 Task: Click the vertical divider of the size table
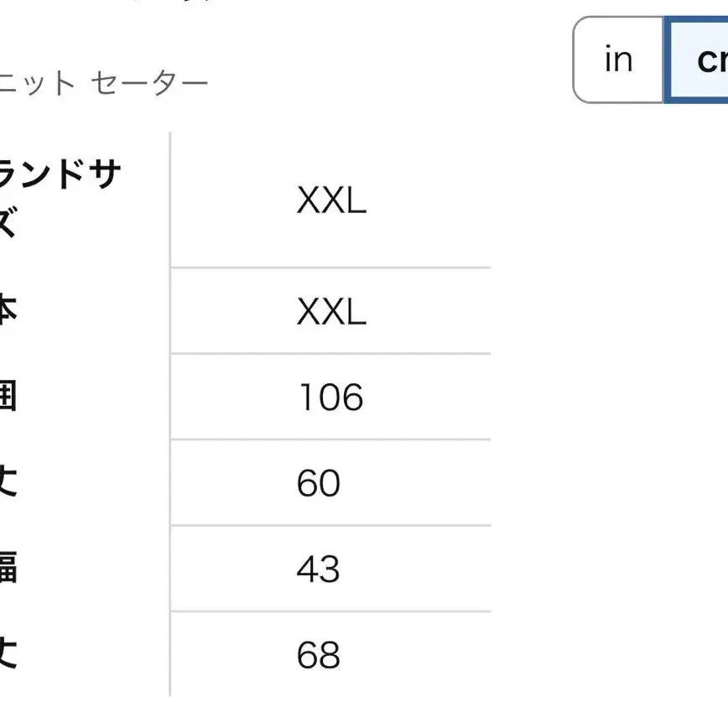point(170,414)
